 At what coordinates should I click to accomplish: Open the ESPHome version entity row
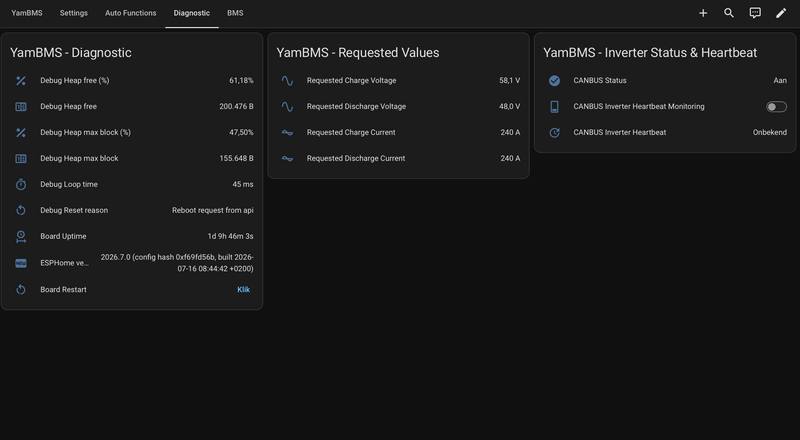click(x=132, y=263)
